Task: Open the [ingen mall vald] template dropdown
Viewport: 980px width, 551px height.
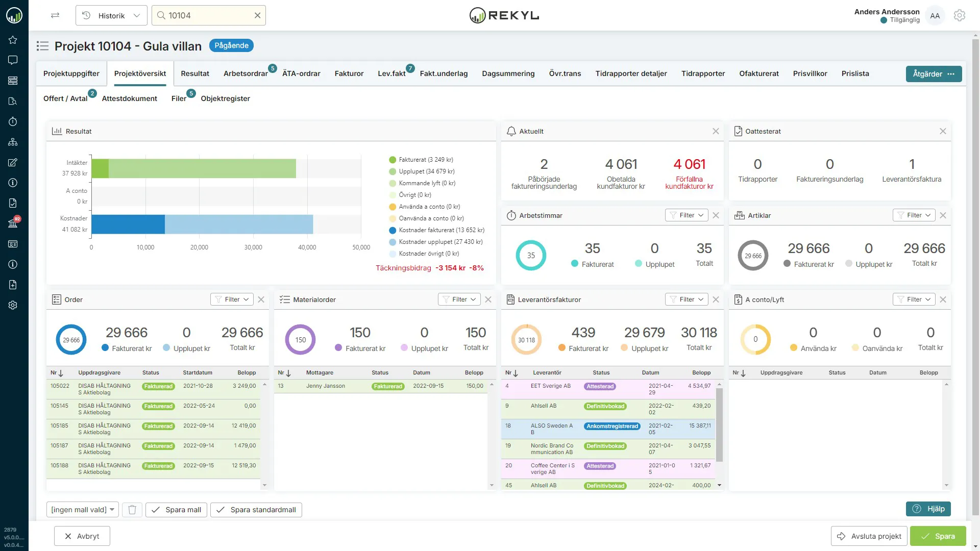Action: coord(83,510)
